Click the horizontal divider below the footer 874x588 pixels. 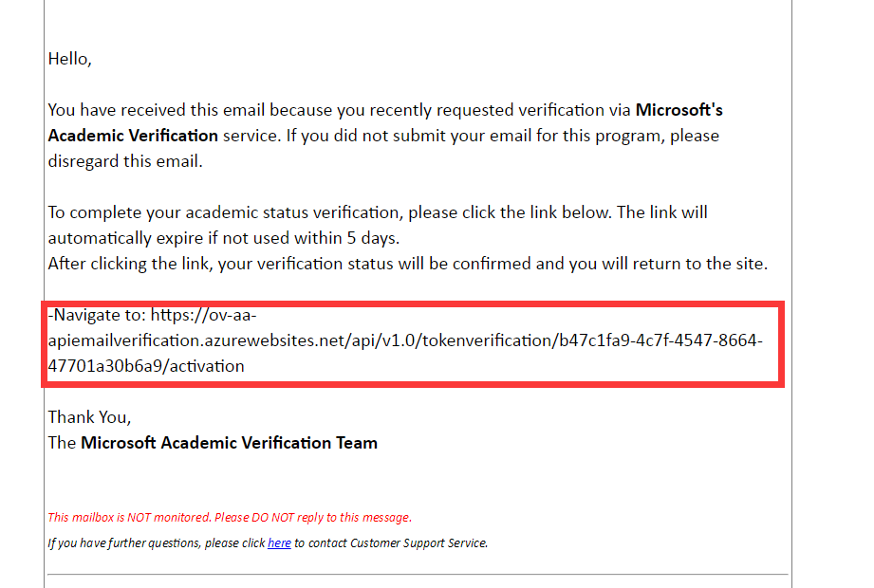[418, 574]
